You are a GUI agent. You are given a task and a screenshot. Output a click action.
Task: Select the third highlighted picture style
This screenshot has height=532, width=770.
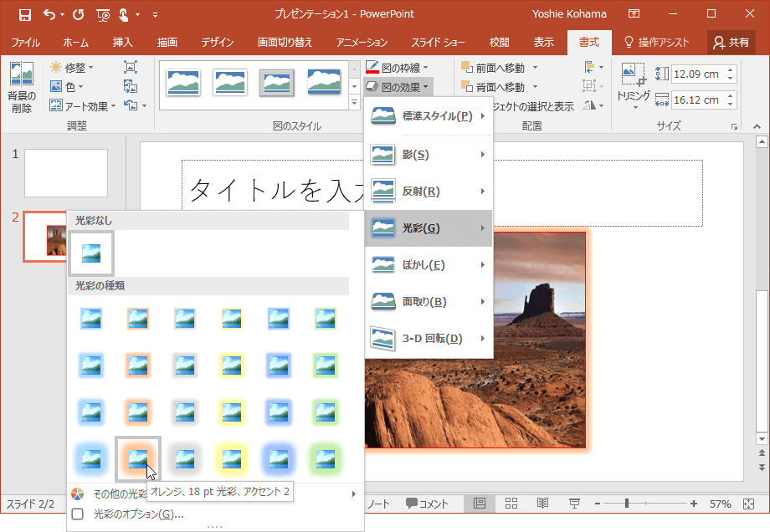(x=277, y=82)
